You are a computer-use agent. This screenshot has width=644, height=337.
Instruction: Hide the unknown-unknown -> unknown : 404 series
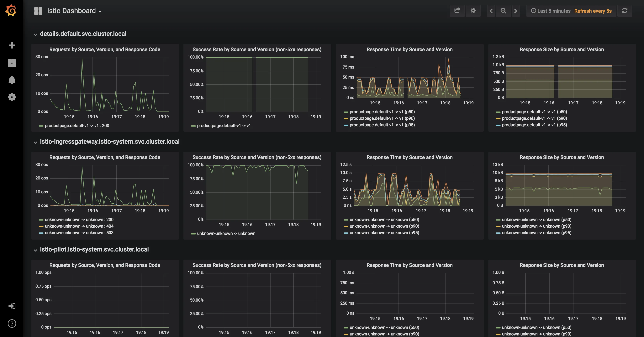tap(79, 226)
